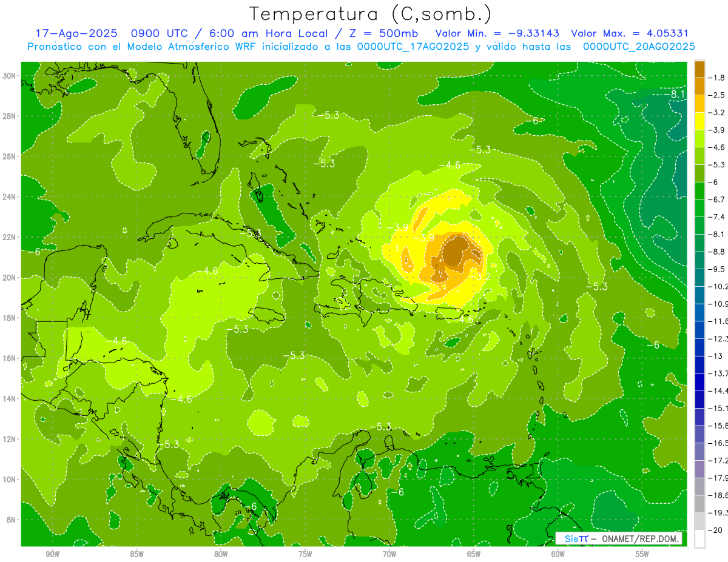Click the '70W' longitude axis label
Viewport: 728px width, 562px height.
coord(389,554)
